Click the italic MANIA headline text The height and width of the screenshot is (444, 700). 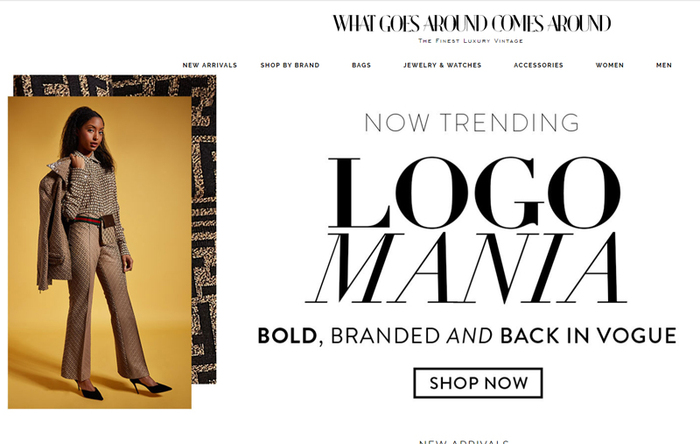coord(467,268)
